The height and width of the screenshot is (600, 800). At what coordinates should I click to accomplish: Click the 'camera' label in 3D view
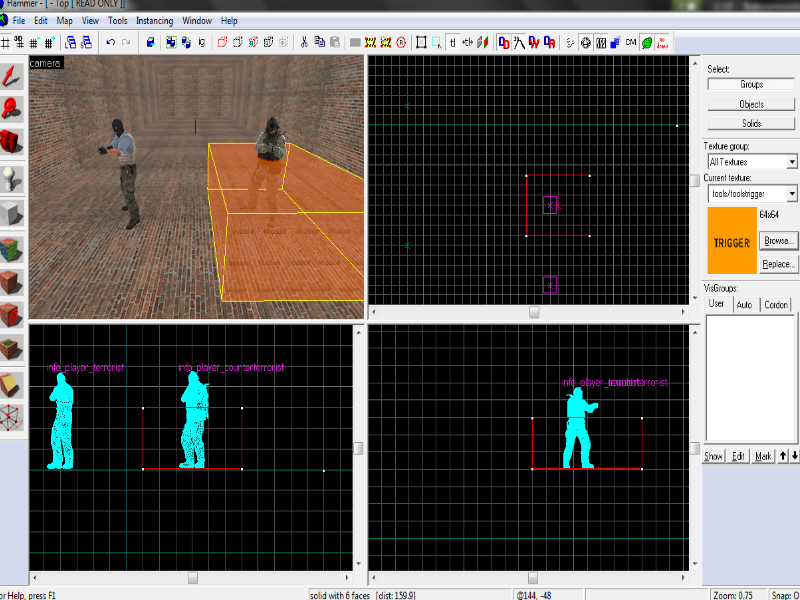(45, 63)
